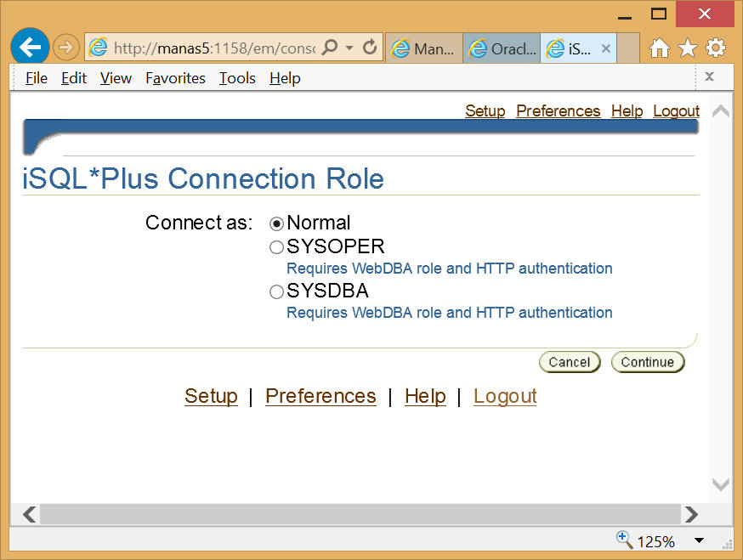The width and height of the screenshot is (743, 560).
Task: Click the search magnifier in address bar
Action: coord(330,47)
